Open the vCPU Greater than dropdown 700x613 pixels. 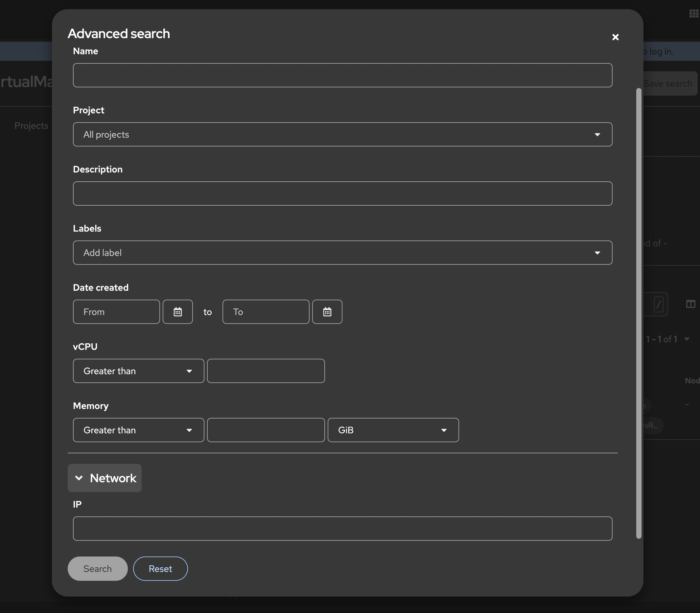point(138,371)
